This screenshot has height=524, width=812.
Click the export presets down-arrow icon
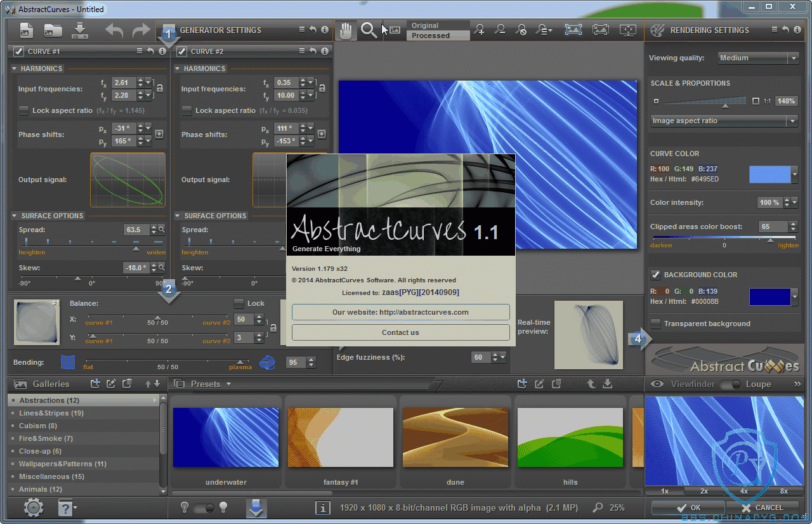(x=607, y=384)
